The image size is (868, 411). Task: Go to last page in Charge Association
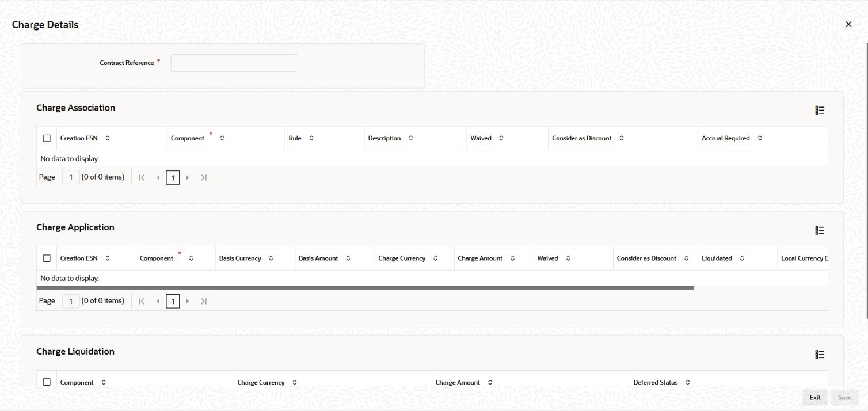(x=204, y=177)
